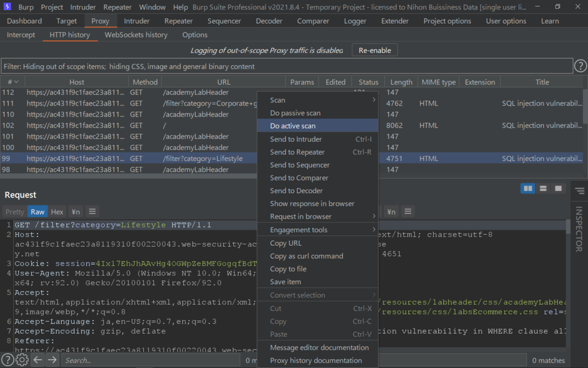This screenshot has width=588, height=368.
Task: Go to previous search match arrow
Action: click(x=38, y=360)
